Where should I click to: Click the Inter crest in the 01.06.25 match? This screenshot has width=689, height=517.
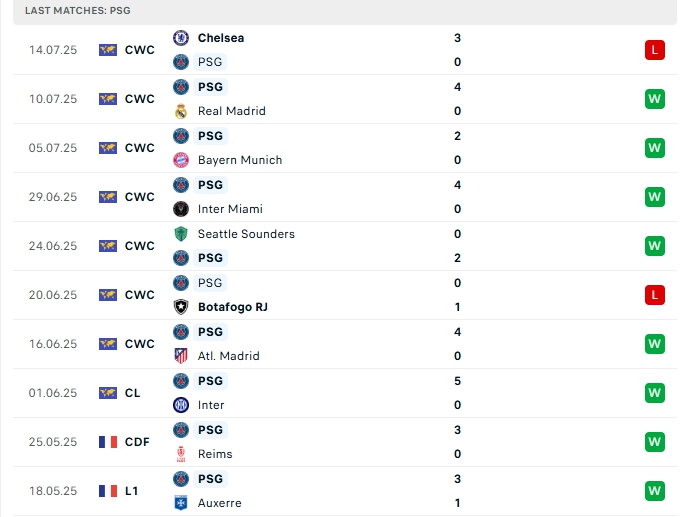[x=181, y=405]
